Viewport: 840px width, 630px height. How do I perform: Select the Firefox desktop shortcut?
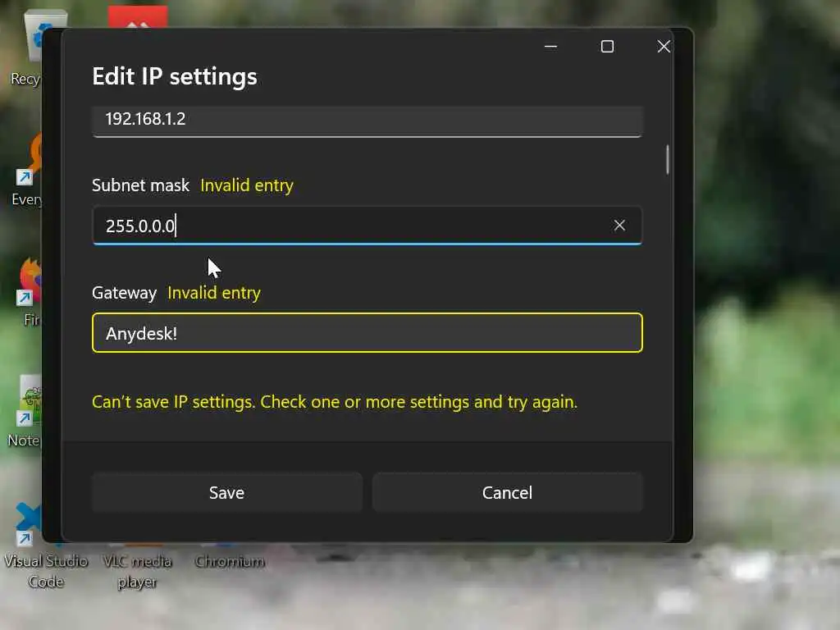tap(28, 294)
